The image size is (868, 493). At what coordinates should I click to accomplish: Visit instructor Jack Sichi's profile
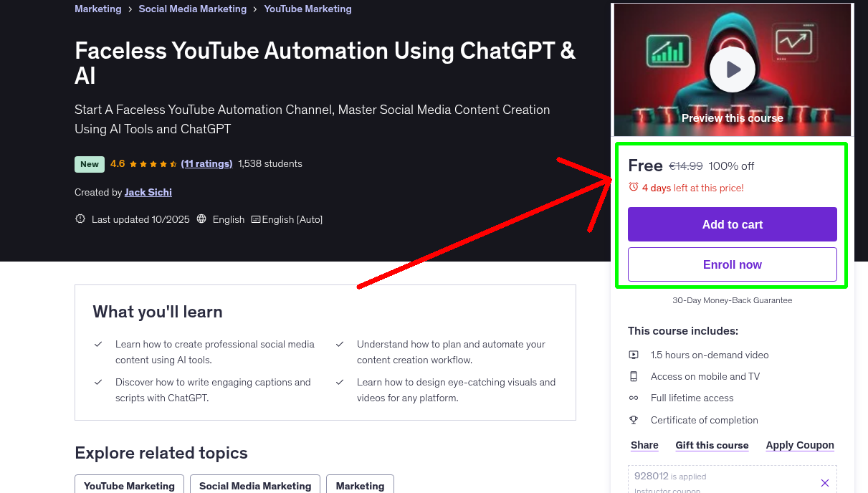point(148,192)
